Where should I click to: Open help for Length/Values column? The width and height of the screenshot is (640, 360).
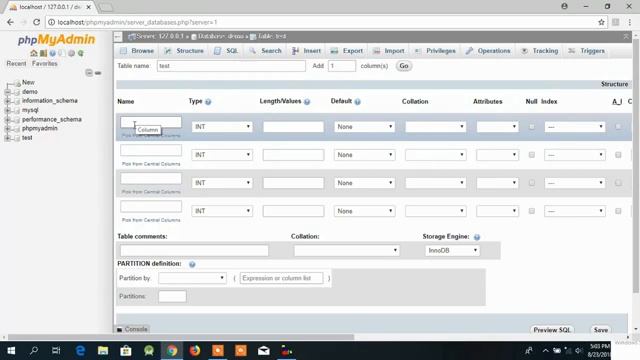307,102
